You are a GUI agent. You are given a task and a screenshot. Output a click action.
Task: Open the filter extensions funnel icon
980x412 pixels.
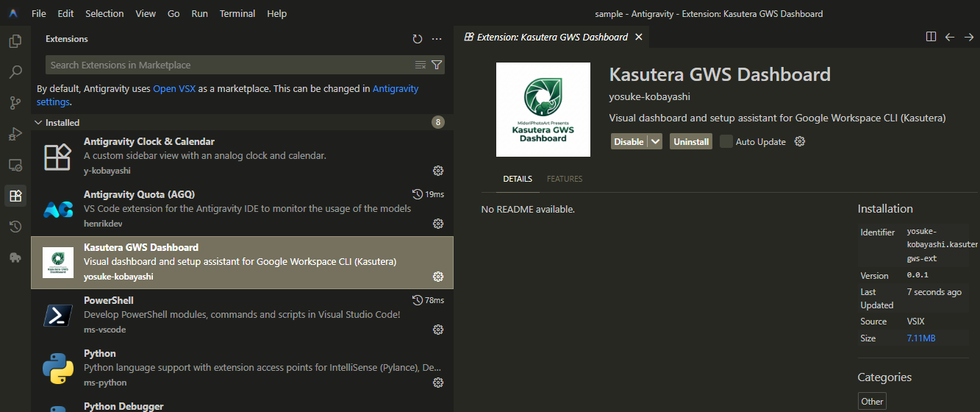(437, 65)
